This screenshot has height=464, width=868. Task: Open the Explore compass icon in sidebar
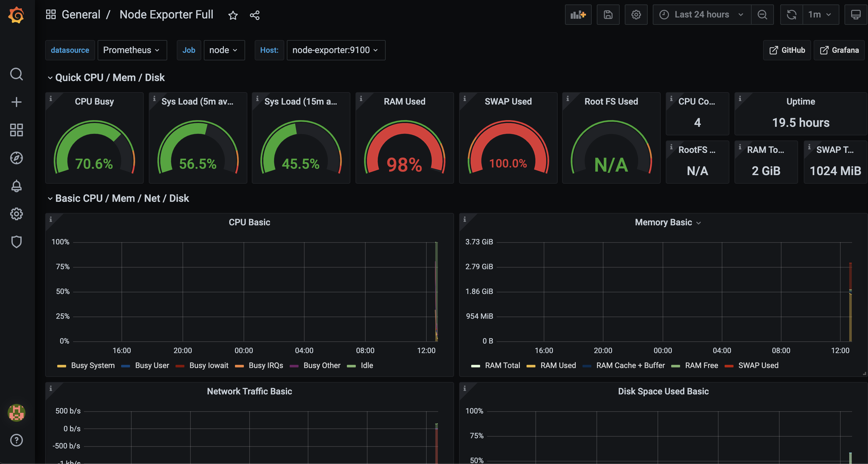[16, 158]
